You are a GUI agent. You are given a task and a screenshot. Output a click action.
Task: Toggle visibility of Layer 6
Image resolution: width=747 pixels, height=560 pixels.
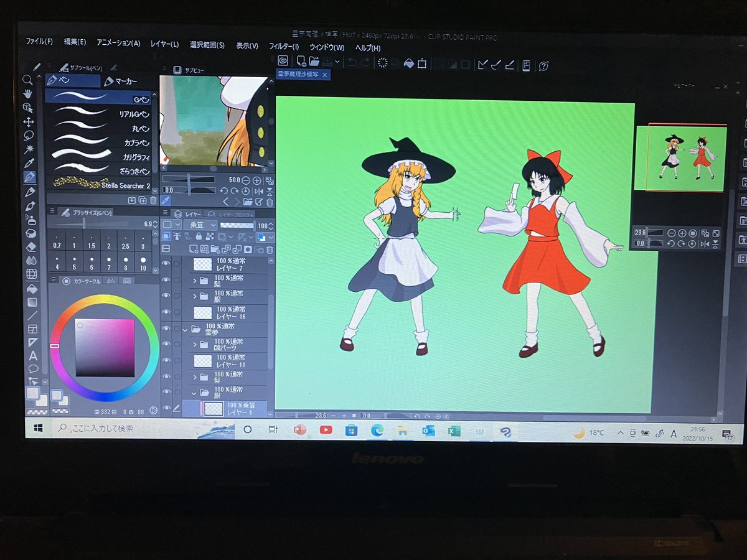point(166,408)
